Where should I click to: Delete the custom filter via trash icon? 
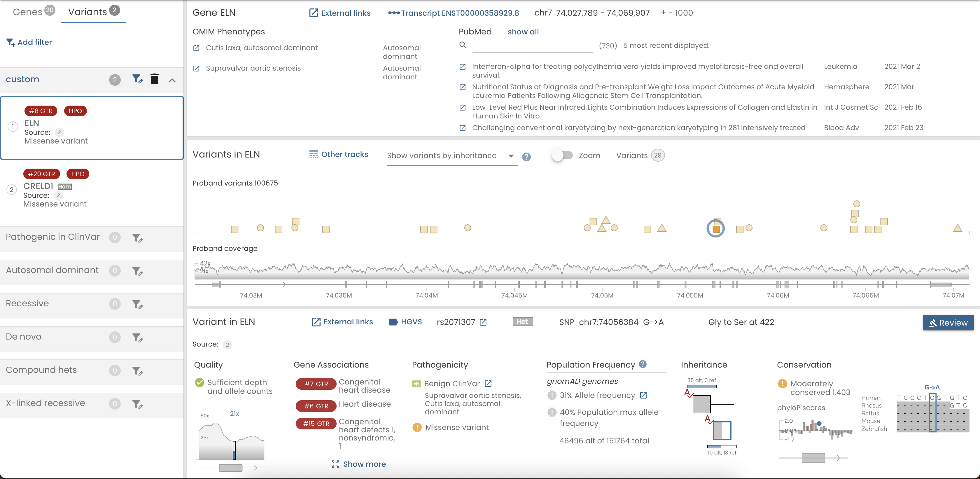154,79
